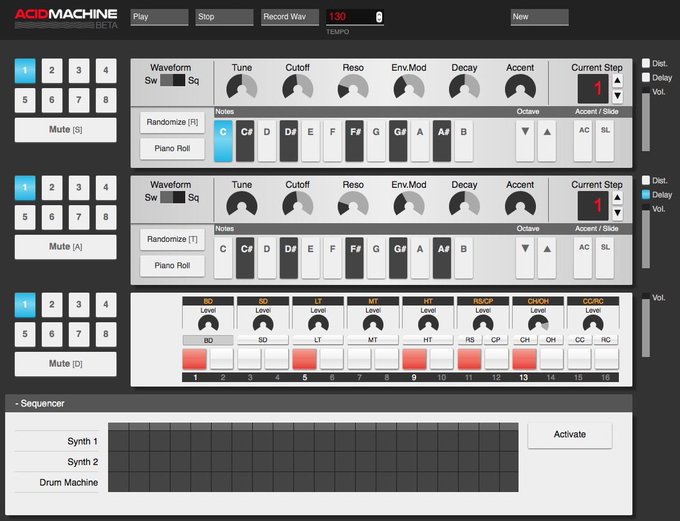This screenshot has height=521, width=680.
Task: Lower the octave on Synth 1
Action: 525,141
